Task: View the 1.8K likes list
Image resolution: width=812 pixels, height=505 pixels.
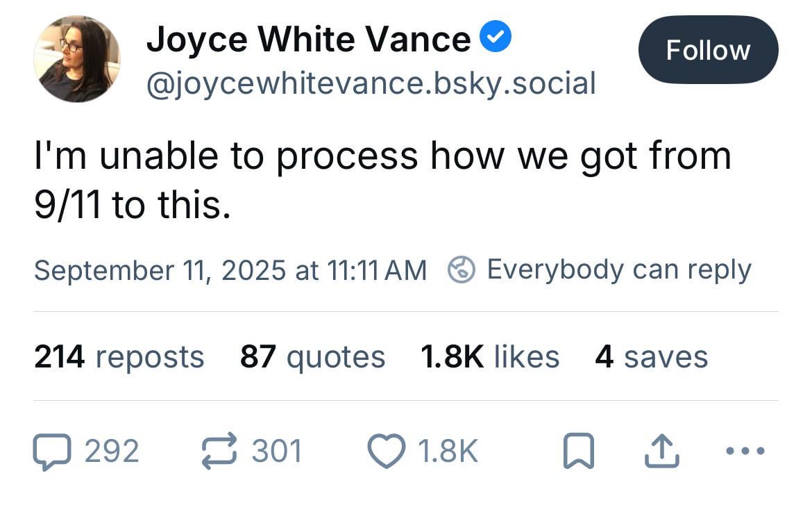Action: click(490, 357)
